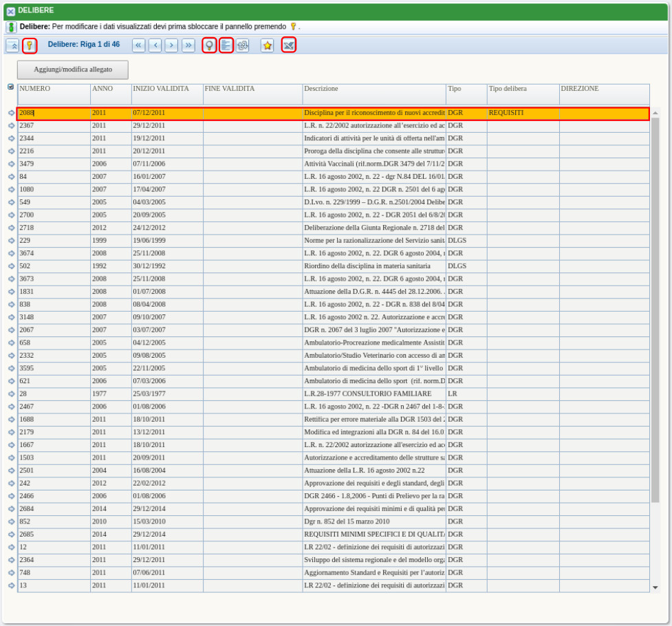Screen dimensions: 672x626
Task: Switch to form view using the list icon
Action: 226,45
